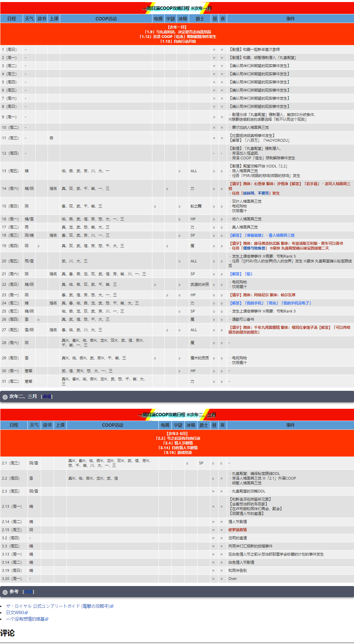Click external-link icon after 一个没有感情的维基
Screen dimensions: 354x644
point(47,619)
